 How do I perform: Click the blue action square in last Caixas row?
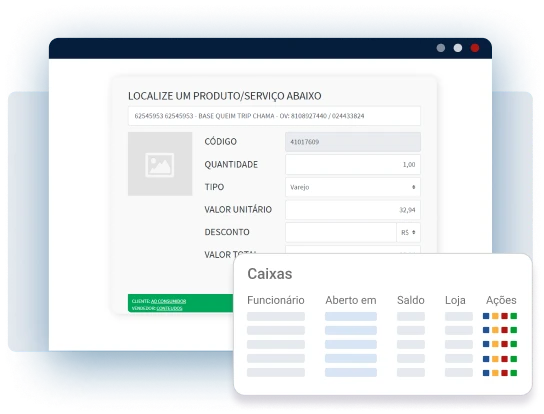[486, 373]
